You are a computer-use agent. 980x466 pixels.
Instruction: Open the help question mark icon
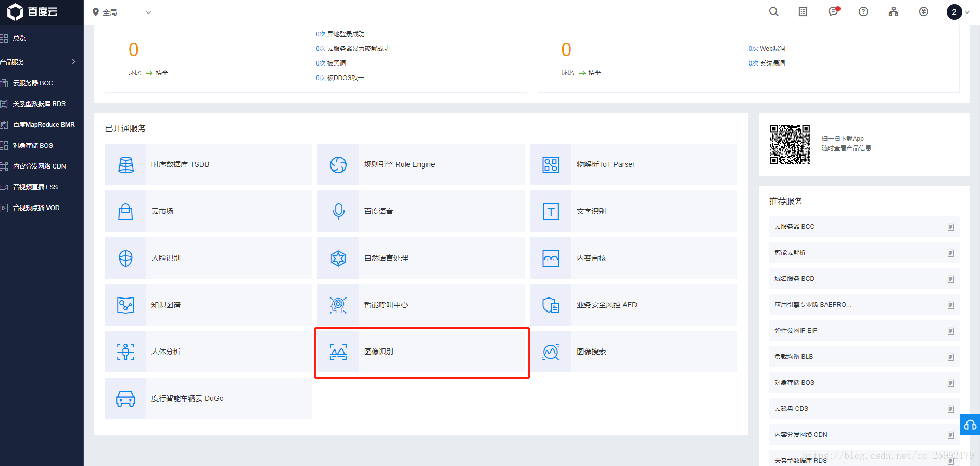(x=863, y=11)
